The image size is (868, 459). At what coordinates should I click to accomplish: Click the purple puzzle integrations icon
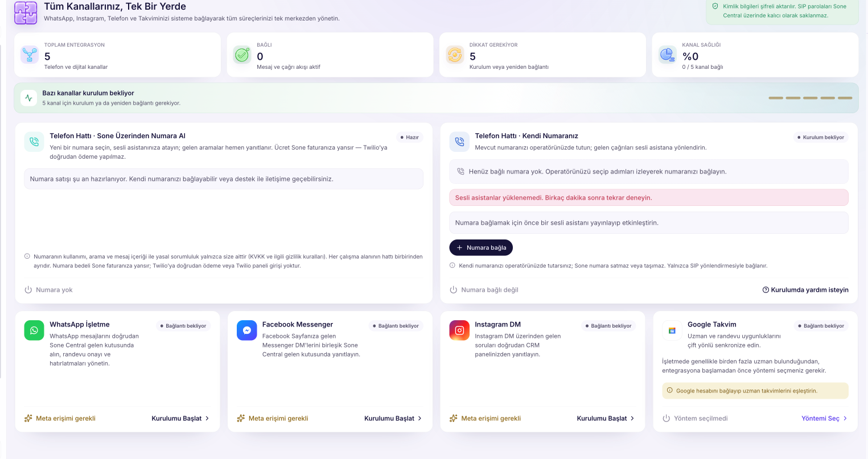(26, 13)
